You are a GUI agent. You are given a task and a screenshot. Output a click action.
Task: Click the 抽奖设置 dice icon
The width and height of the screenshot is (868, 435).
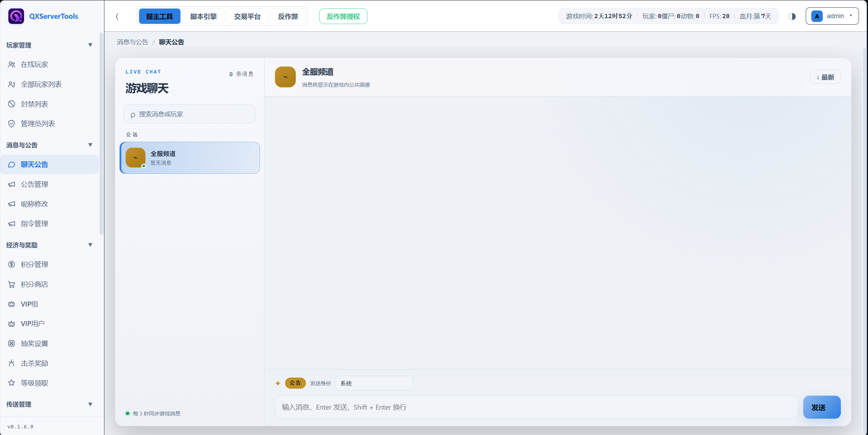click(11, 343)
